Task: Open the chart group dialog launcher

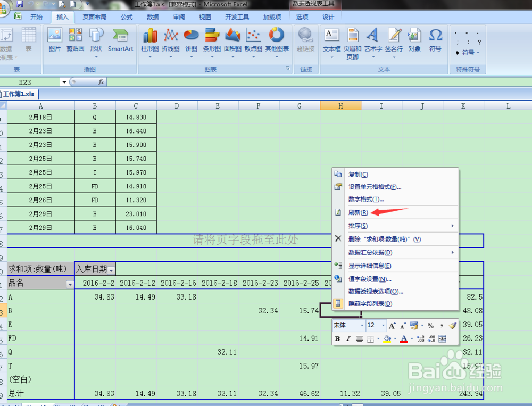Action: [288, 68]
